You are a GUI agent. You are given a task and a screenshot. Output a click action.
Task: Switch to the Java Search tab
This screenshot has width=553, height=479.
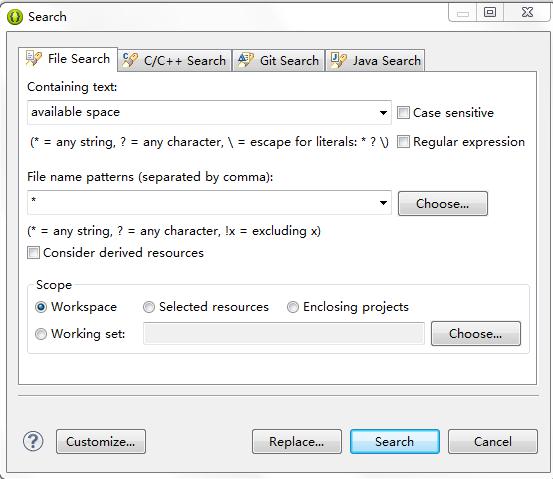pyautogui.click(x=375, y=61)
